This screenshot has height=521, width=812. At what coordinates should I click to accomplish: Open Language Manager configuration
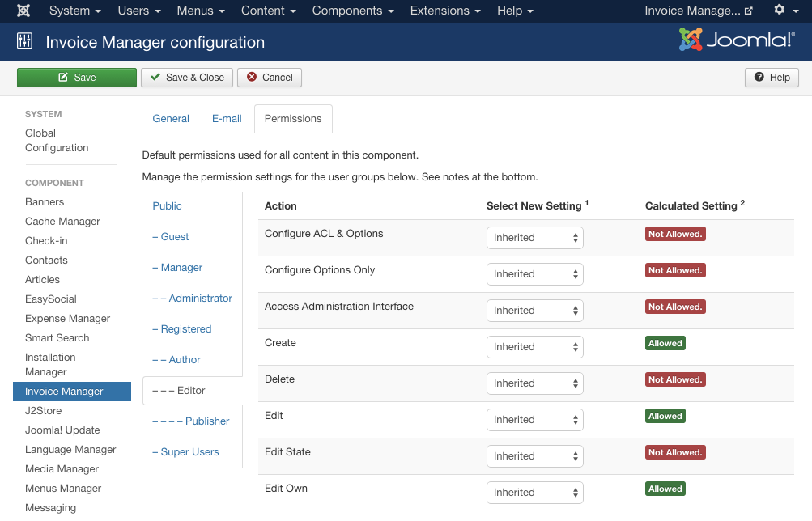(70, 450)
